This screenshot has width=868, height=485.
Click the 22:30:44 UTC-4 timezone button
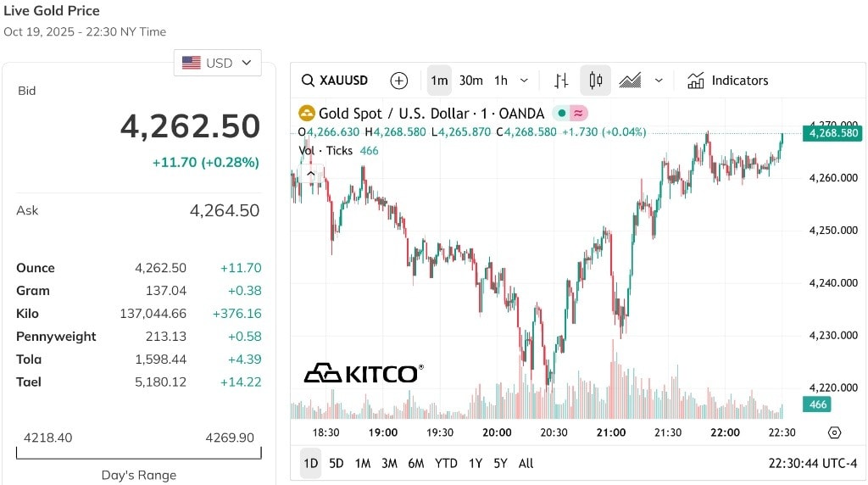(x=813, y=463)
